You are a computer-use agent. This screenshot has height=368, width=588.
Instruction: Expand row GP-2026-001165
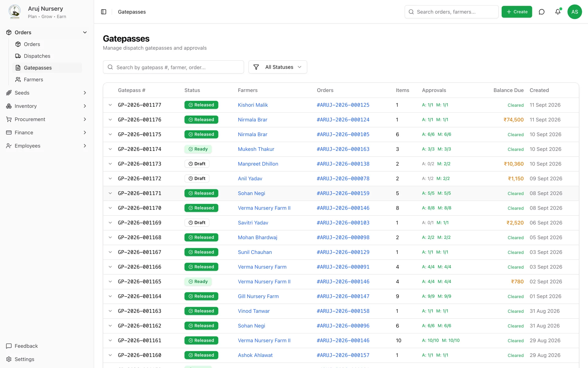tap(110, 282)
